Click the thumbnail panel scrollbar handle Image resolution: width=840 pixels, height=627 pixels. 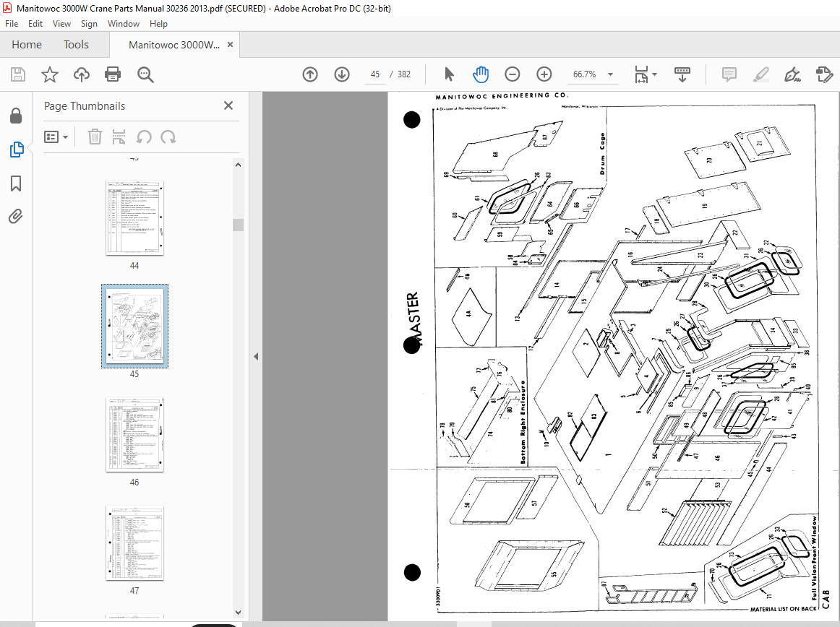tap(239, 225)
